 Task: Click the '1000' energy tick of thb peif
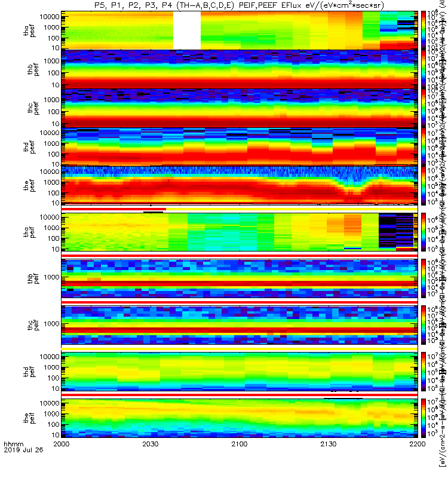(x=51, y=277)
